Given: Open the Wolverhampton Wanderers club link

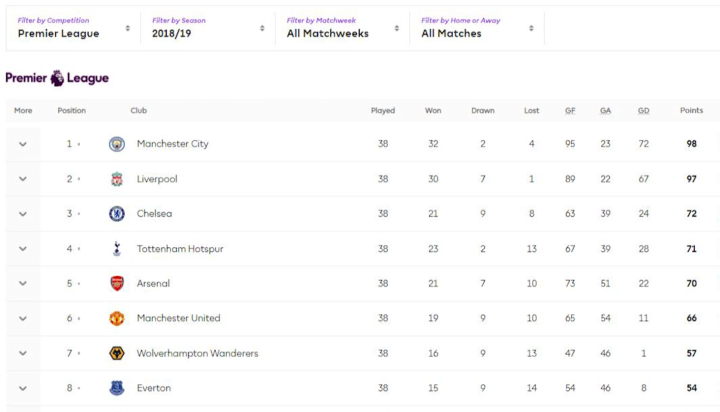Looking at the screenshot, I should click(x=197, y=354).
